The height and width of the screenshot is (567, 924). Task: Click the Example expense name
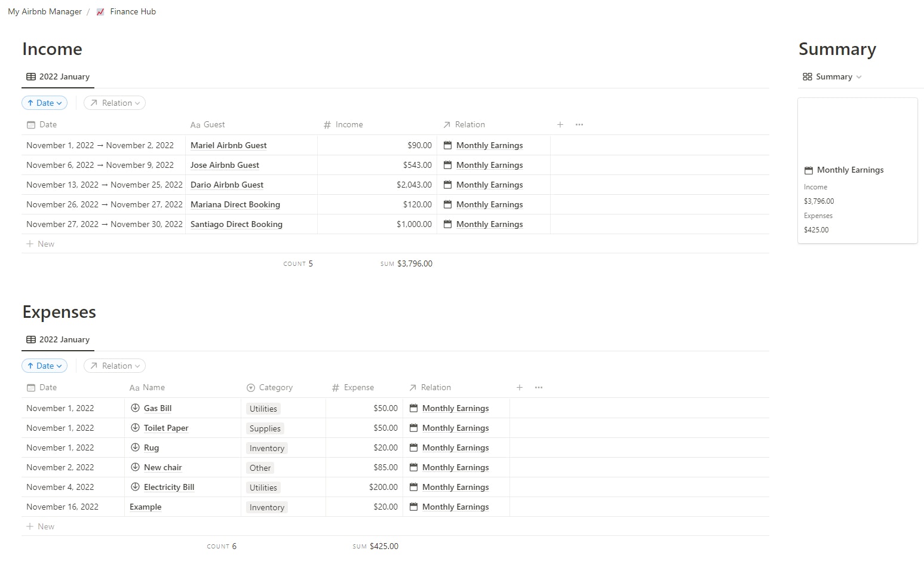pos(145,507)
